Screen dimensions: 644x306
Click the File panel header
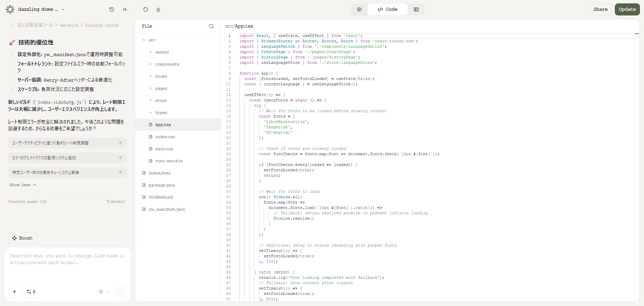147,26
